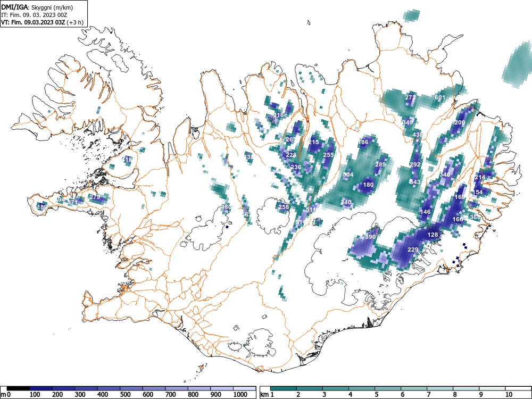The width and height of the screenshot is (532, 399).
Task: Click the visibility value '236' on the map
Action: click(x=296, y=167)
